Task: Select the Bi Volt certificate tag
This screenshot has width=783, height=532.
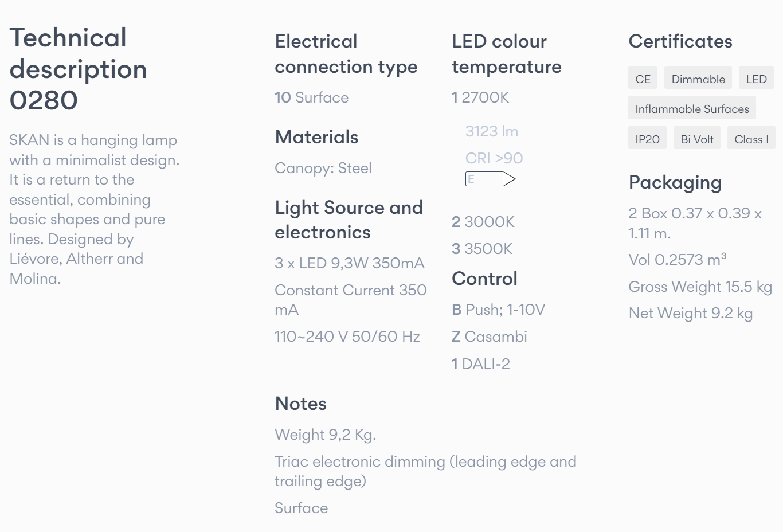Action: (696, 139)
